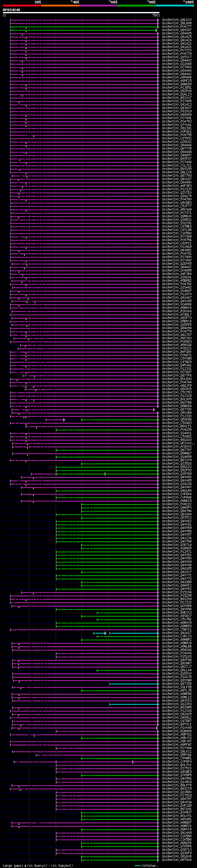Open hit UniRef100_A9RJS3
Viewport: 197px width, 868px height.
[177, 738]
